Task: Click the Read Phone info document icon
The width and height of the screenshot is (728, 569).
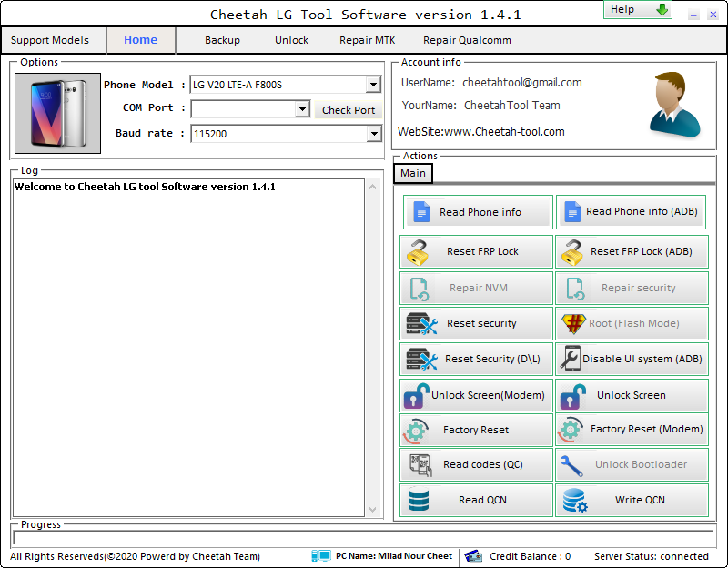Action: pyautogui.click(x=421, y=212)
